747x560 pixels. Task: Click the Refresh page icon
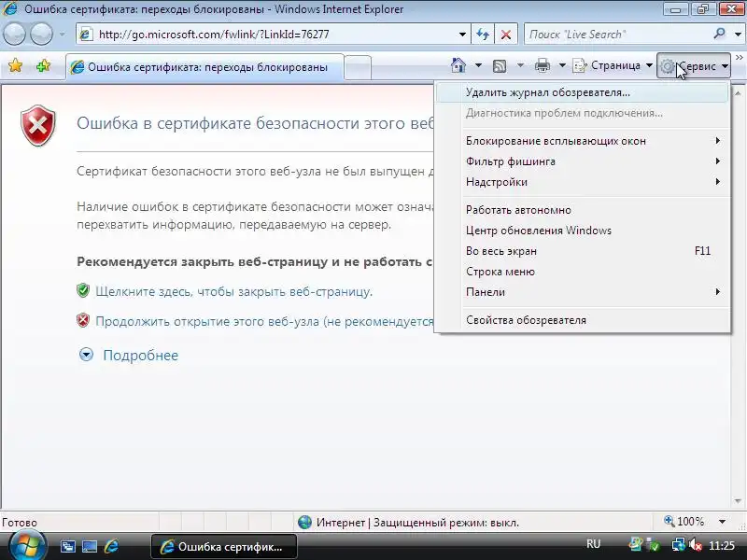click(x=483, y=35)
